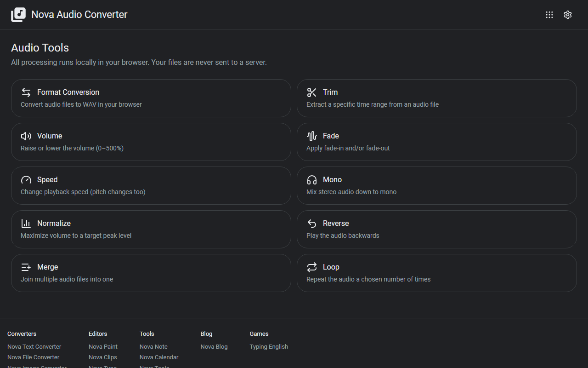This screenshot has height=368, width=588.
Task: Click 'Repeat the audio a chosen number of times'
Action: tap(368, 279)
